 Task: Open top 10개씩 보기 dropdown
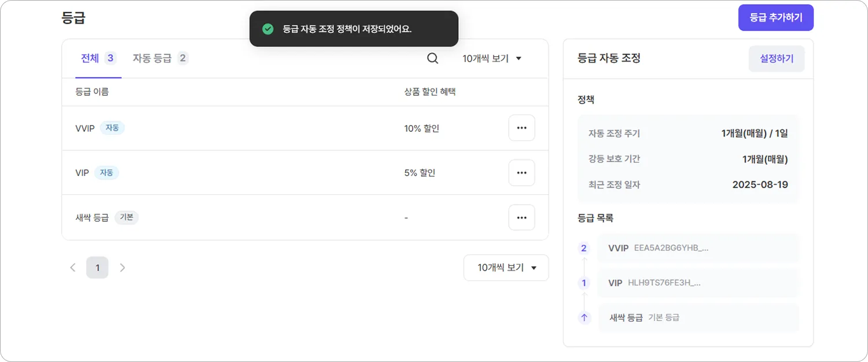coord(492,58)
